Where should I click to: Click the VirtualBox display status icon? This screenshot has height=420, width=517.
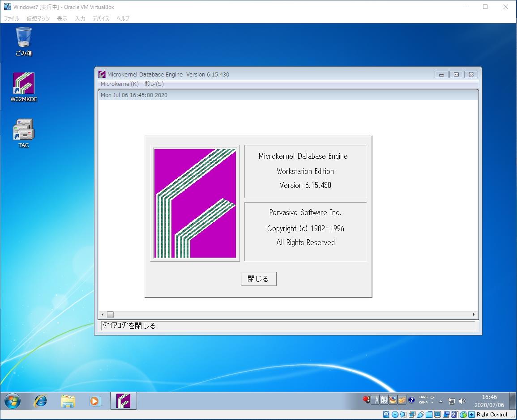[x=437, y=415]
